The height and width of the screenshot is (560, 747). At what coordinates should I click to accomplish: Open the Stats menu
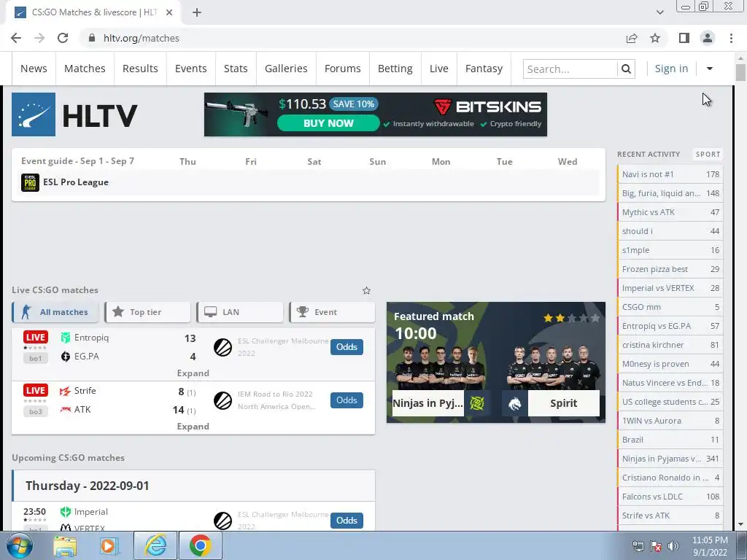tap(236, 69)
